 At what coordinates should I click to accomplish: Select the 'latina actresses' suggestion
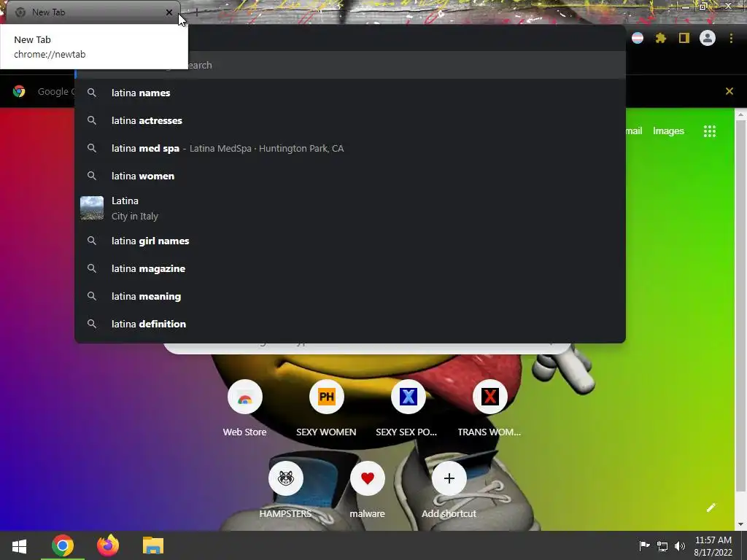tap(350, 120)
